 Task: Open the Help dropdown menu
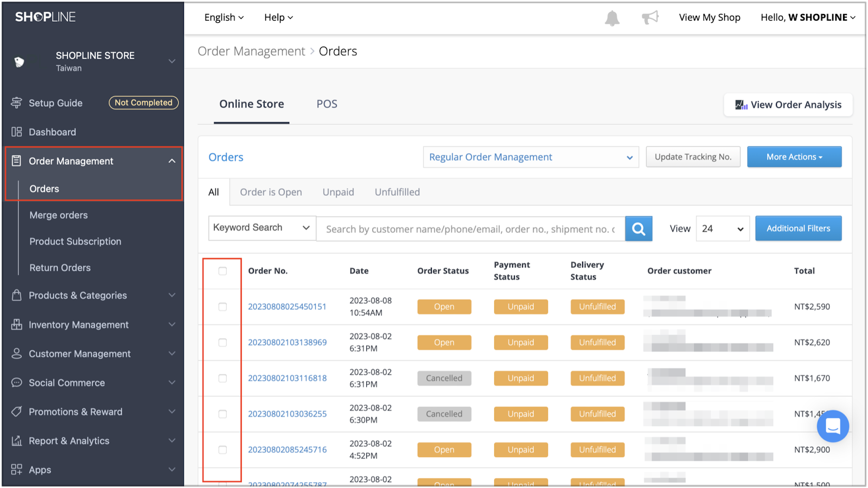[x=278, y=17]
